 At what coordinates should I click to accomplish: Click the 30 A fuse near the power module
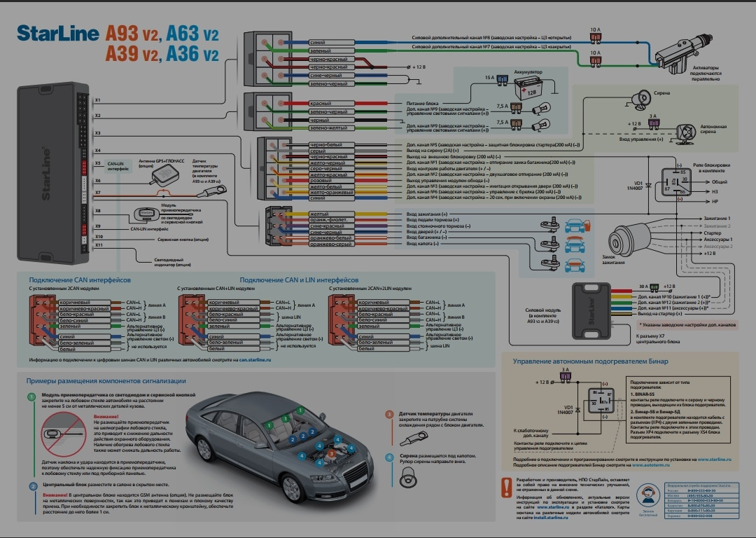pyautogui.click(x=654, y=288)
